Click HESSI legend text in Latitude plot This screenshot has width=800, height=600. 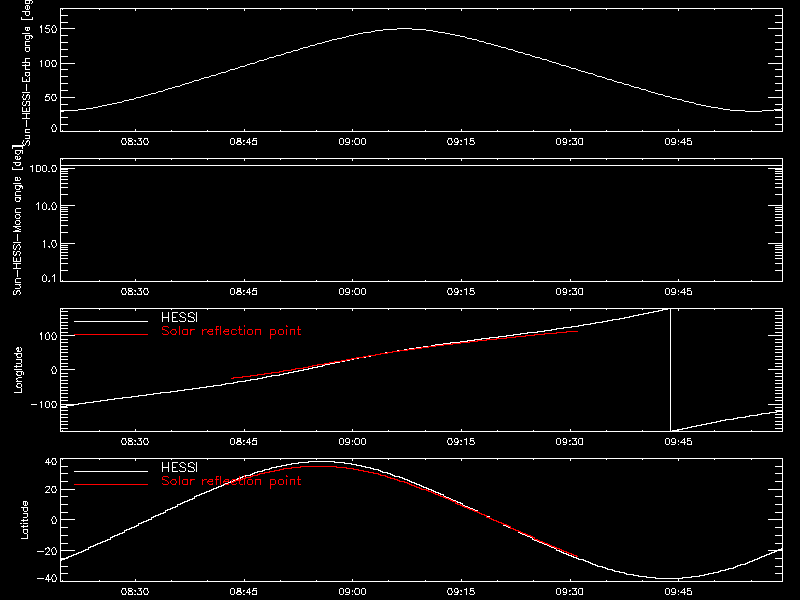click(x=179, y=467)
